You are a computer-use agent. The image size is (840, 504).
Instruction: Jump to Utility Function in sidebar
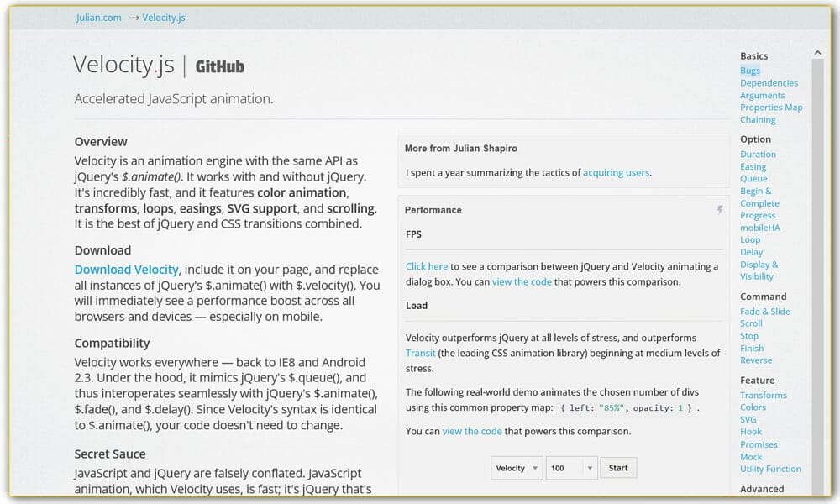pos(770,469)
